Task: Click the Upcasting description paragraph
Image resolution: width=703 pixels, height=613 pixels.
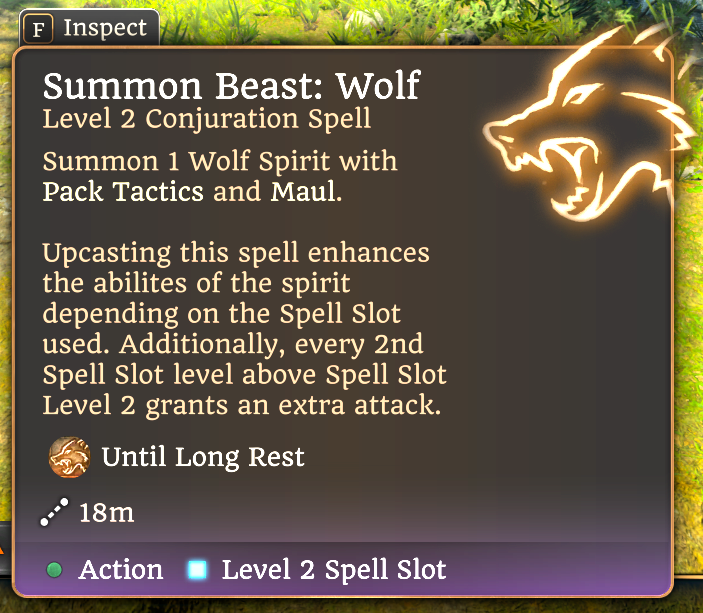Action: 245,328
